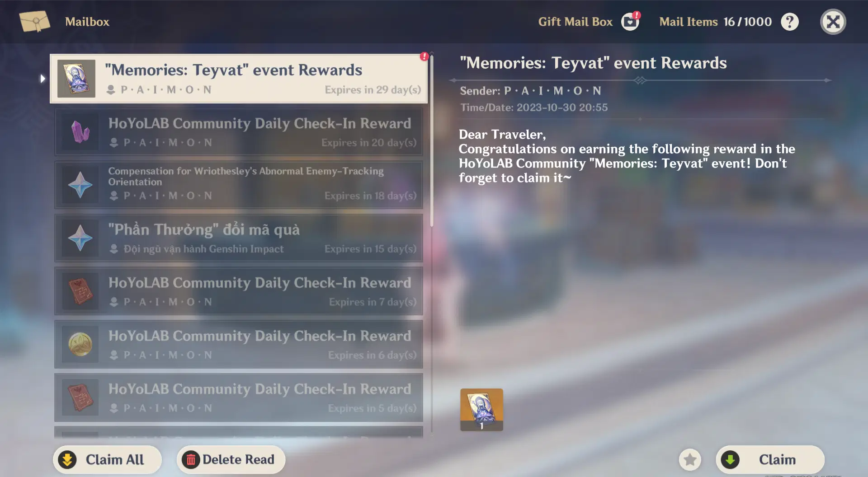868x477 pixels.
Task: Select "Memories: Teyvat" event Rewards mail
Action: (238, 79)
